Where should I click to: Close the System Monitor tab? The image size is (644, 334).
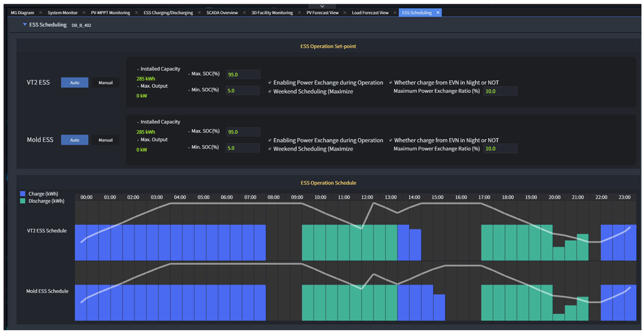click(84, 12)
